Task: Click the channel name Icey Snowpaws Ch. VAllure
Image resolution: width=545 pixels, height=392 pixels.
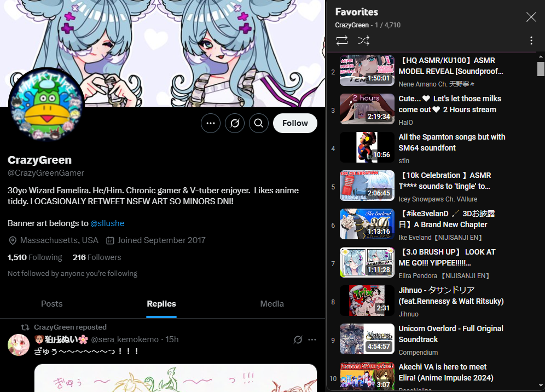Action: [438, 199]
